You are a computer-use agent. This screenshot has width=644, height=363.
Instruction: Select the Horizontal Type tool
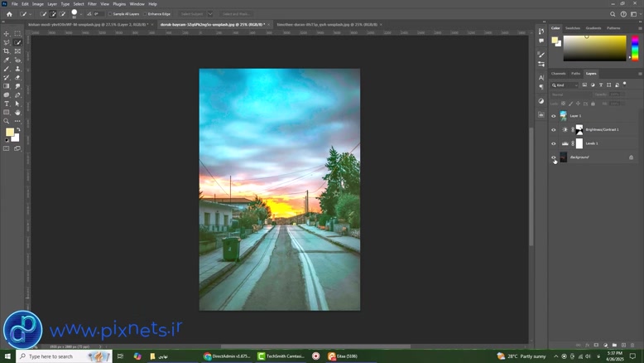tap(6, 104)
